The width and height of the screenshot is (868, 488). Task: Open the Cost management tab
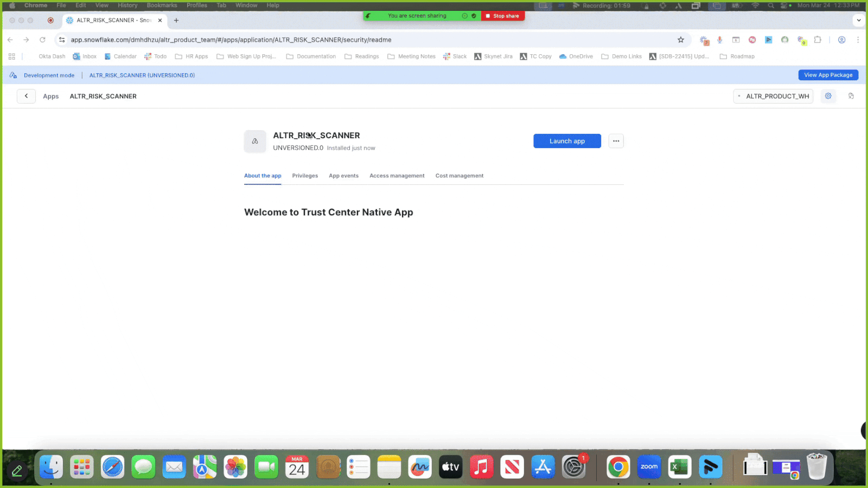[x=459, y=176]
